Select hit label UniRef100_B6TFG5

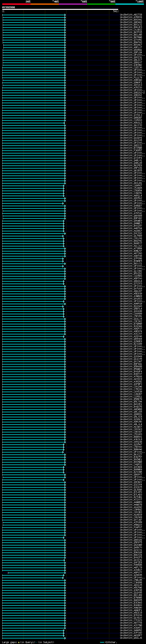click(131, 32)
